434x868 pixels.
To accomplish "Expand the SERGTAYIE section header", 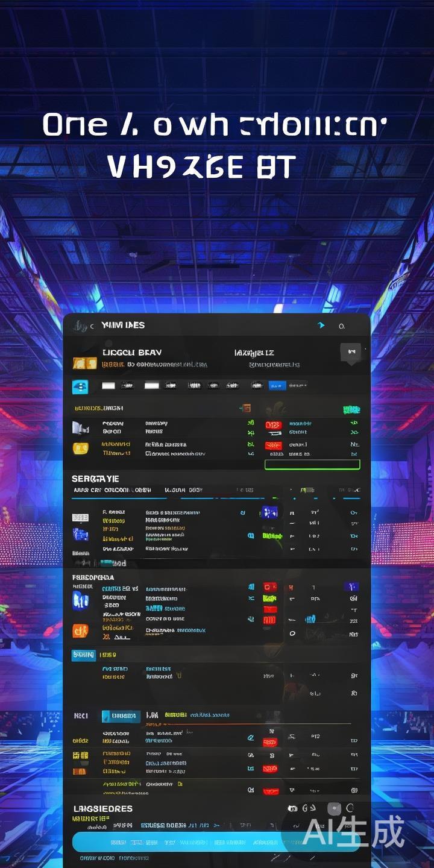I will tap(95, 478).
